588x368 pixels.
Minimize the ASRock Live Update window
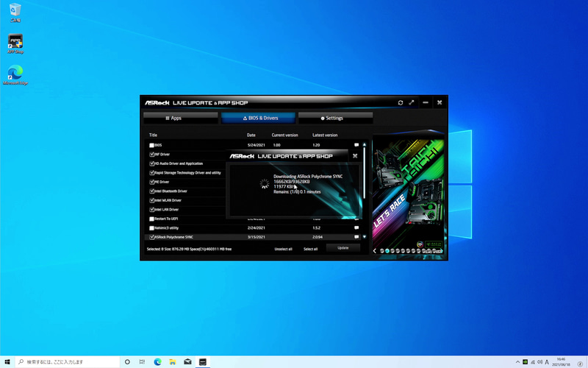click(x=426, y=102)
